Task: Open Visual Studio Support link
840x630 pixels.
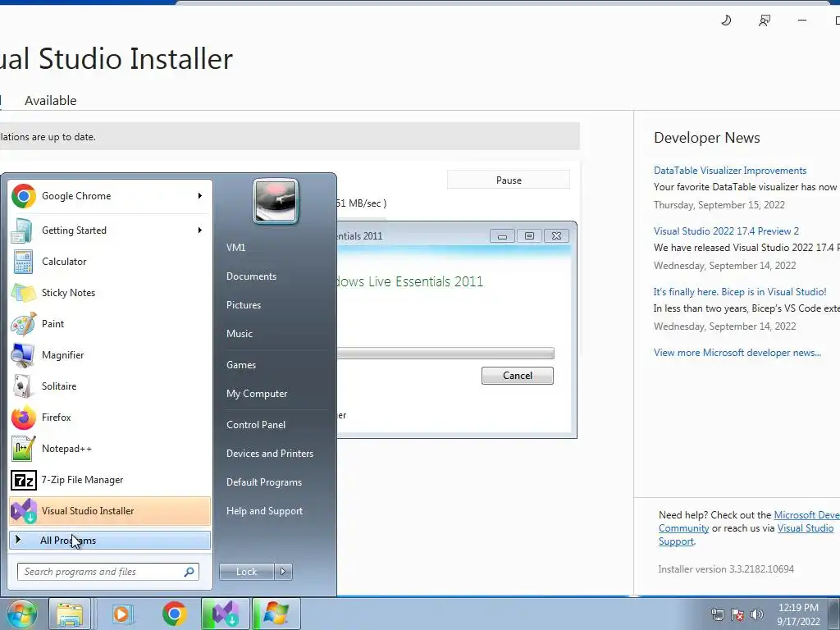Action: tap(806, 528)
